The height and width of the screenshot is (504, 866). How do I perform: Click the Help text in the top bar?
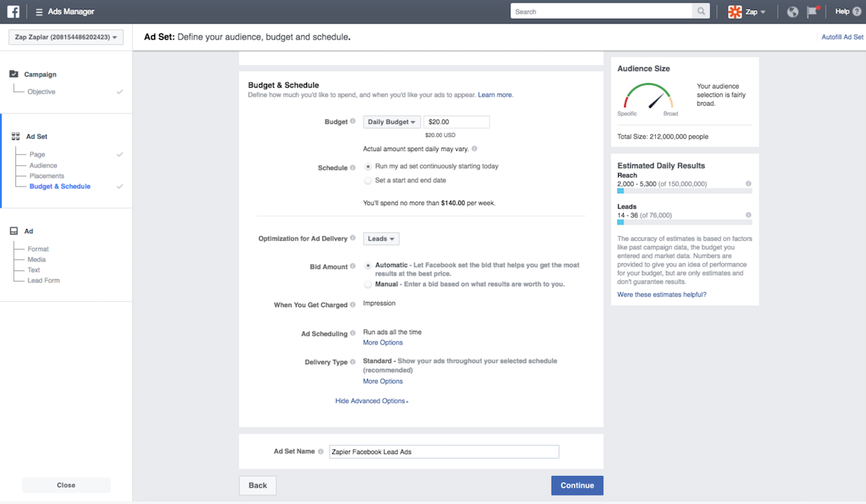click(843, 11)
